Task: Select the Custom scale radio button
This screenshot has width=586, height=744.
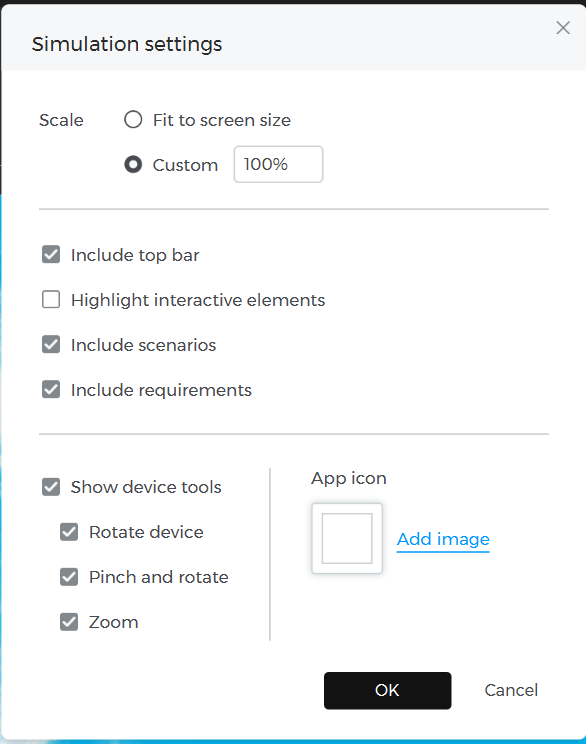Action: coord(133,165)
